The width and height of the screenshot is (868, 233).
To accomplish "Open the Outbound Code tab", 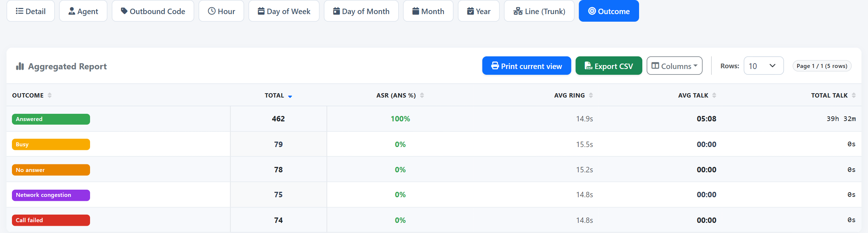I will point(153,11).
